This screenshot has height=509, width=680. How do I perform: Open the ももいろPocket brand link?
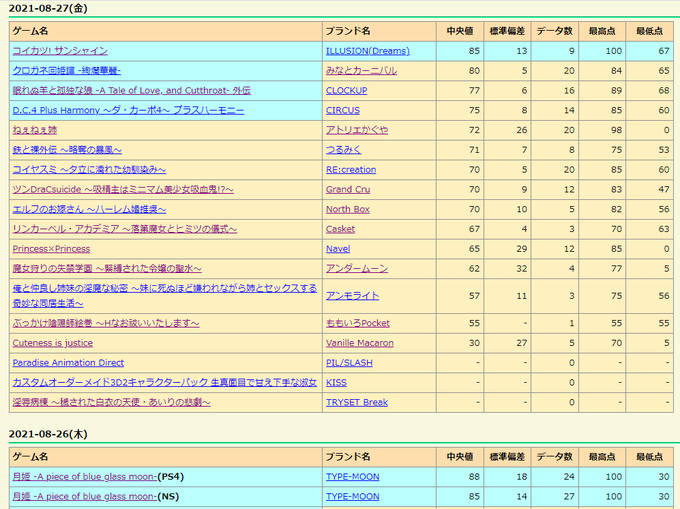[x=358, y=323]
